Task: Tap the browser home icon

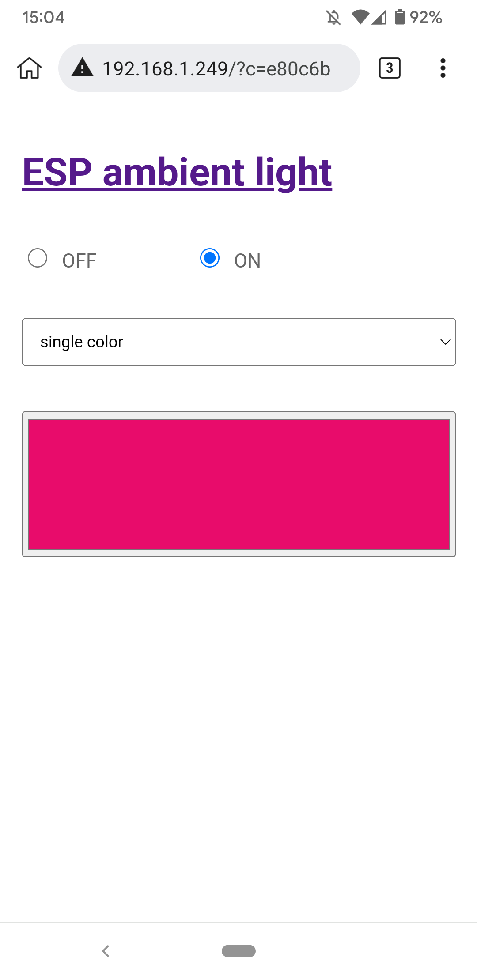Action: click(x=30, y=68)
